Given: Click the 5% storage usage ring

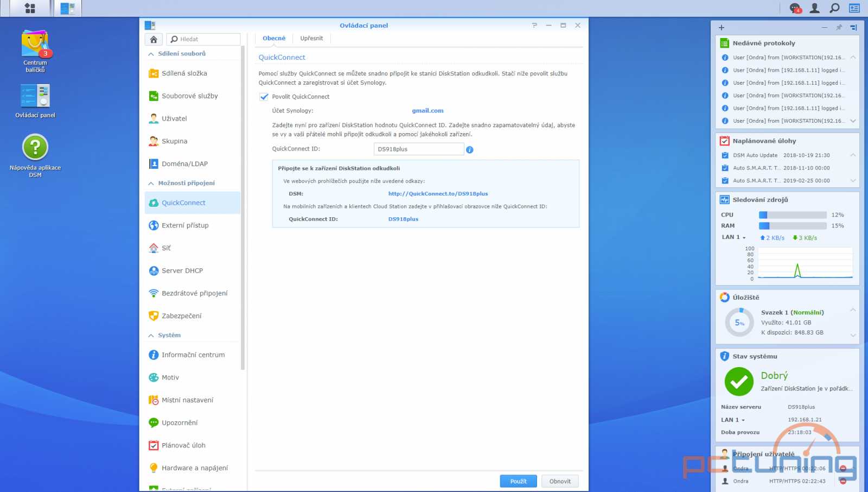Looking at the screenshot, I should (739, 323).
